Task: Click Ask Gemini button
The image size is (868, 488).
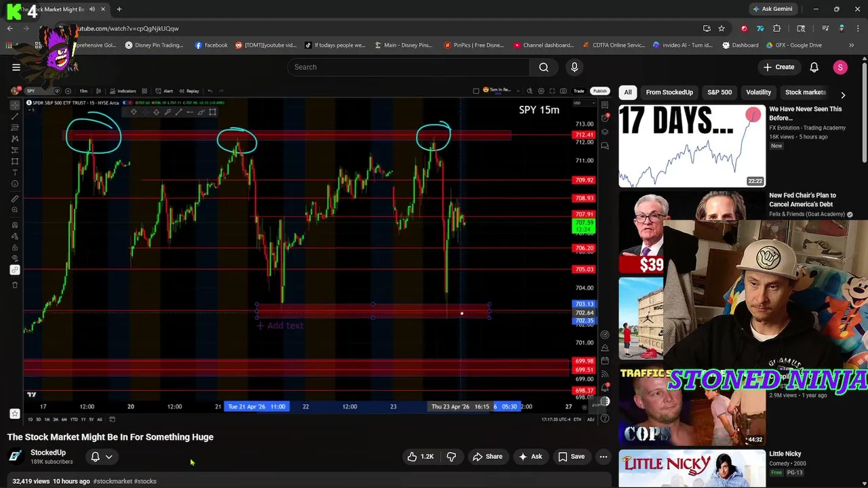Action: tap(772, 9)
